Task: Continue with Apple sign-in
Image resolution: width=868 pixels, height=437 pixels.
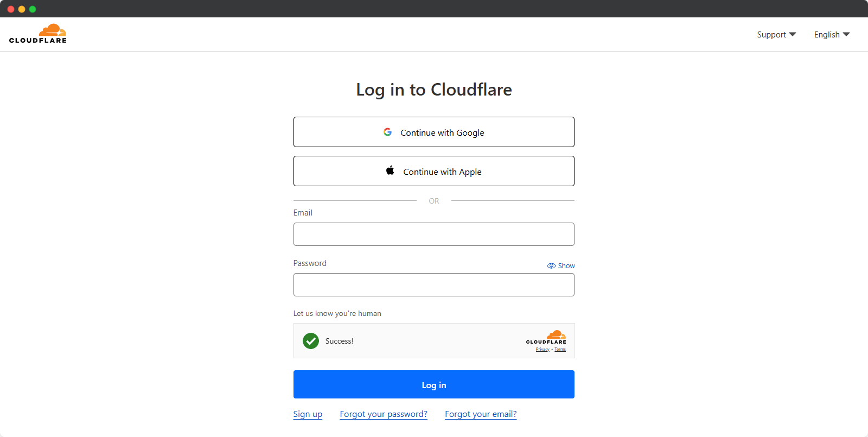Action: pyautogui.click(x=434, y=171)
